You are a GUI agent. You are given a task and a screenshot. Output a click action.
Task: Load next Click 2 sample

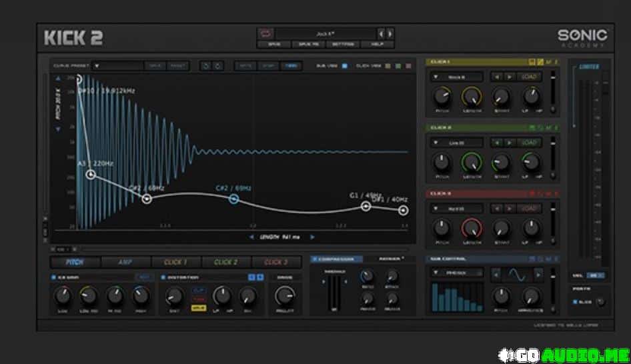[x=509, y=143]
